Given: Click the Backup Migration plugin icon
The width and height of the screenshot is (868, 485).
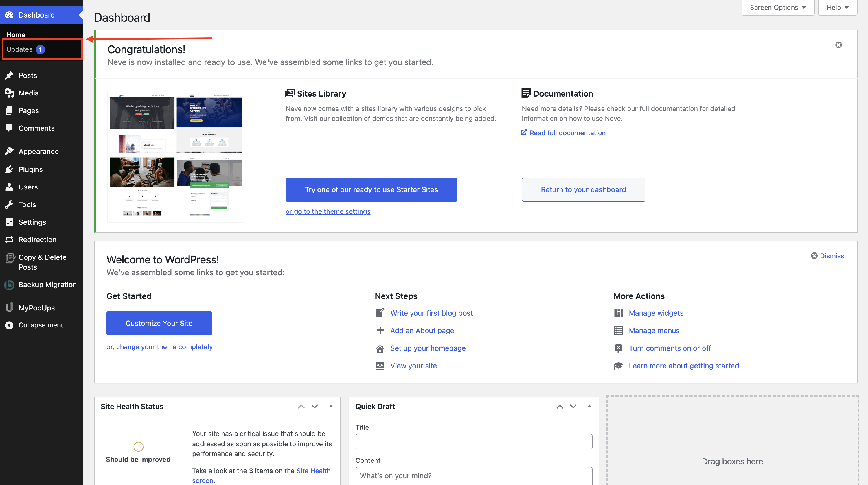Looking at the screenshot, I should point(9,285).
